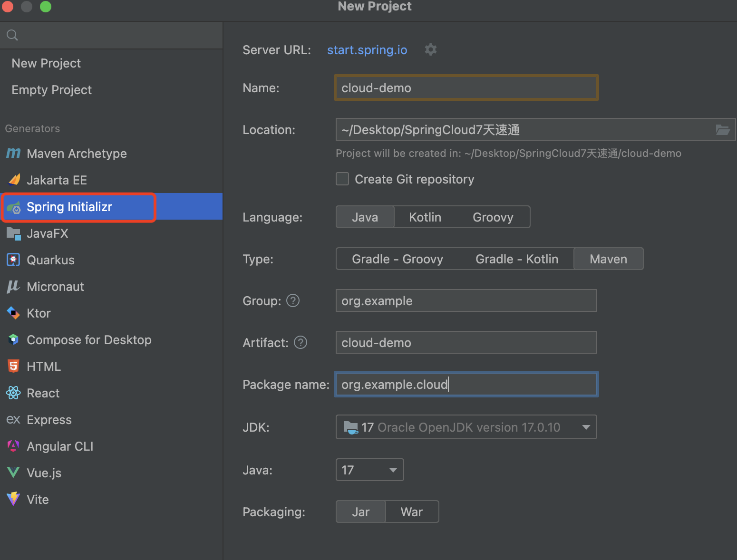Click the Maven Archetype 'm' icon
This screenshot has width=737, height=560.
13,153
